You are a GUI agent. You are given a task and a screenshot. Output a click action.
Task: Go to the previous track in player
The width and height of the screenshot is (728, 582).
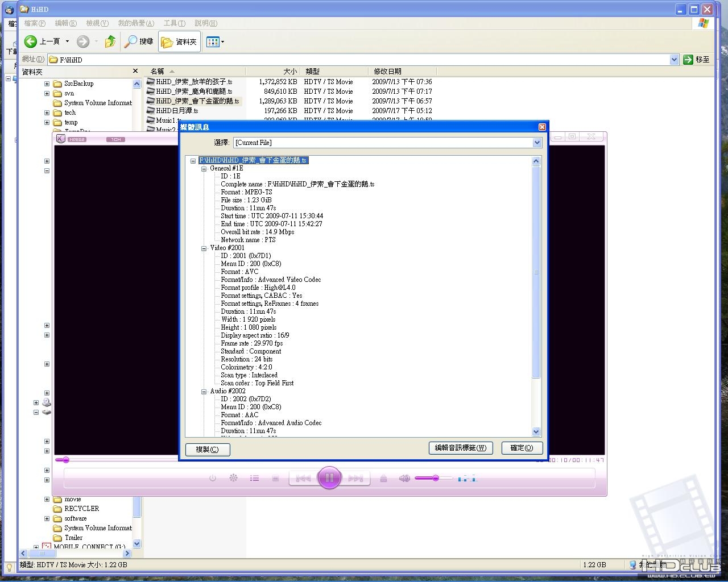[x=303, y=479]
